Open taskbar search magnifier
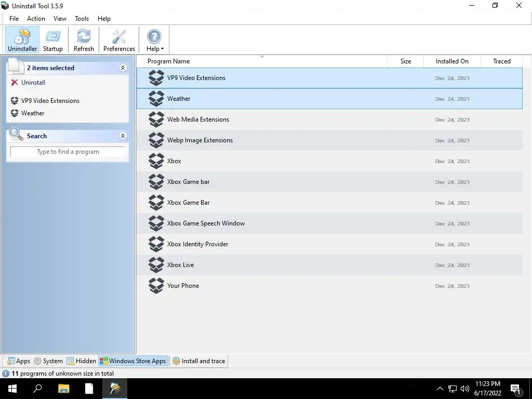Image resolution: width=532 pixels, height=399 pixels. click(x=37, y=389)
